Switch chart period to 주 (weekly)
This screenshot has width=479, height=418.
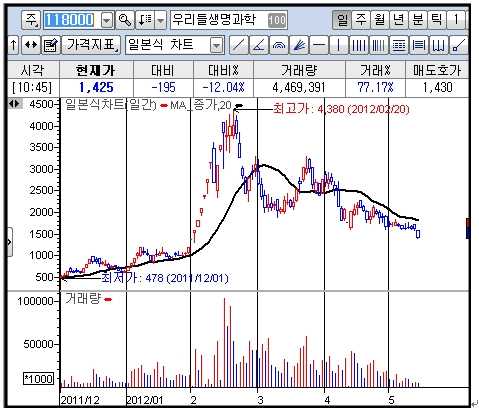(361, 20)
